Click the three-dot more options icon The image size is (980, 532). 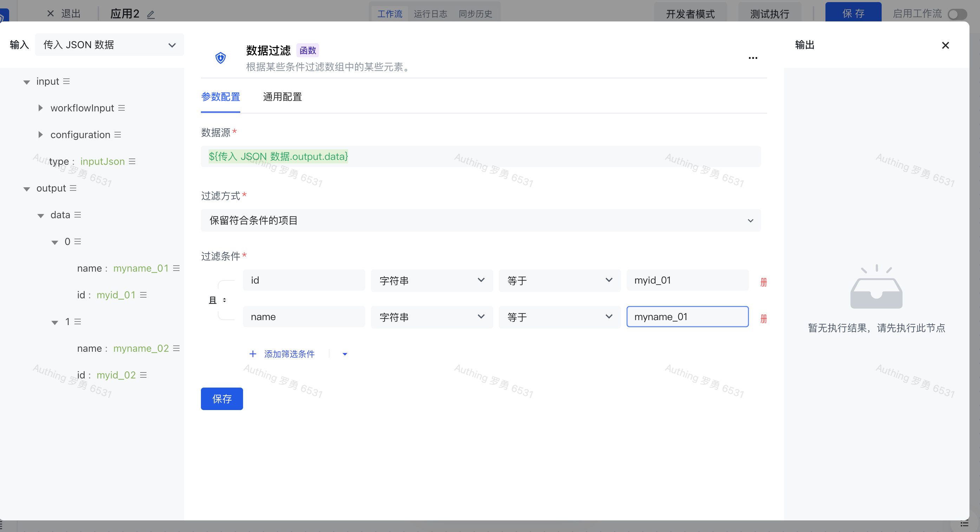[x=752, y=58]
